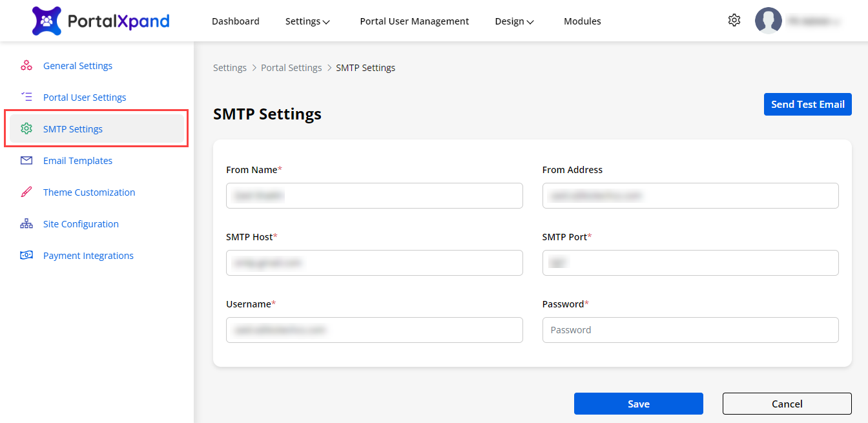This screenshot has width=868, height=423.
Task: Click the Portal User Settings list icon
Action: (x=26, y=97)
